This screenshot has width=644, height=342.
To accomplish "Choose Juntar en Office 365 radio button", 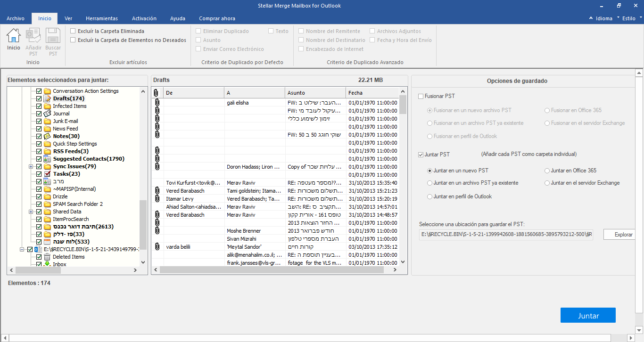I will (x=547, y=171).
